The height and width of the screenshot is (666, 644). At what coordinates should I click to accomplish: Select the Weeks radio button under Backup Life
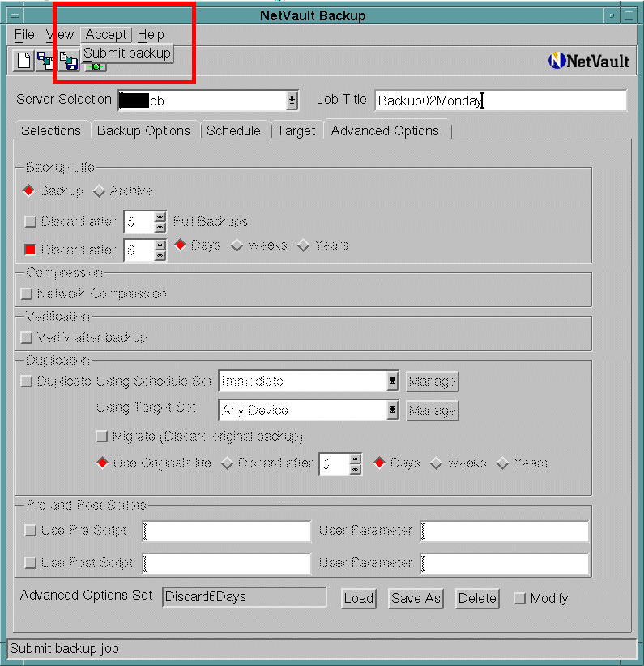(239, 245)
